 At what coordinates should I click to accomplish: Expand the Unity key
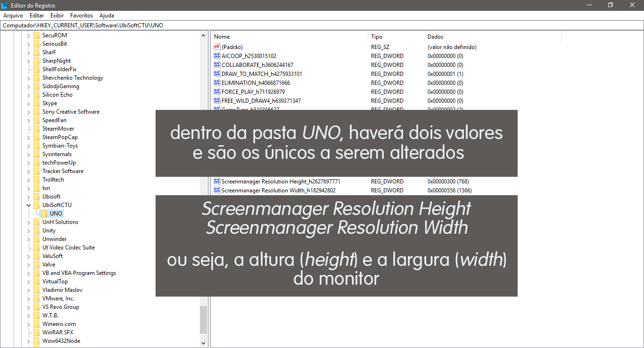coord(28,231)
